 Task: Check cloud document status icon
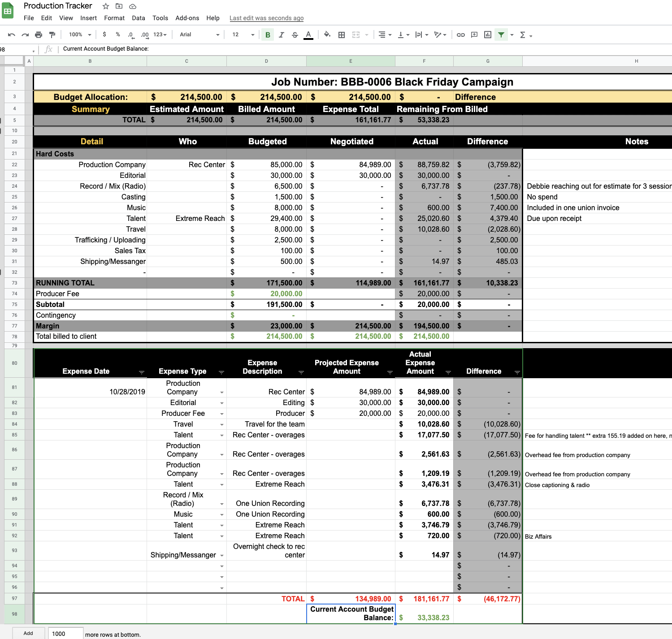[x=133, y=6]
